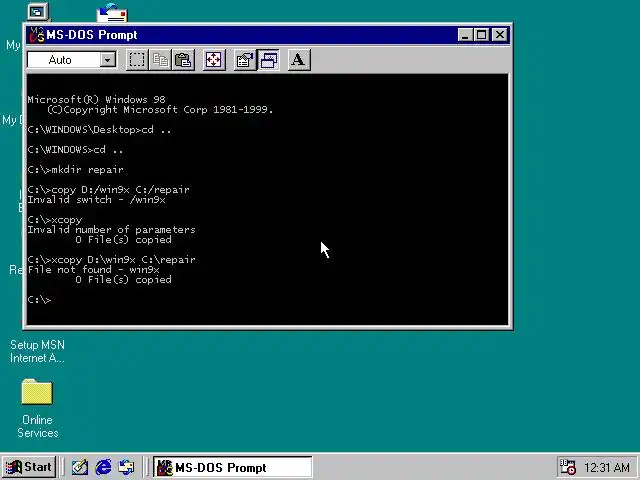Click the Paste clipboard toolbar icon

pyautogui.click(x=183, y=60)
